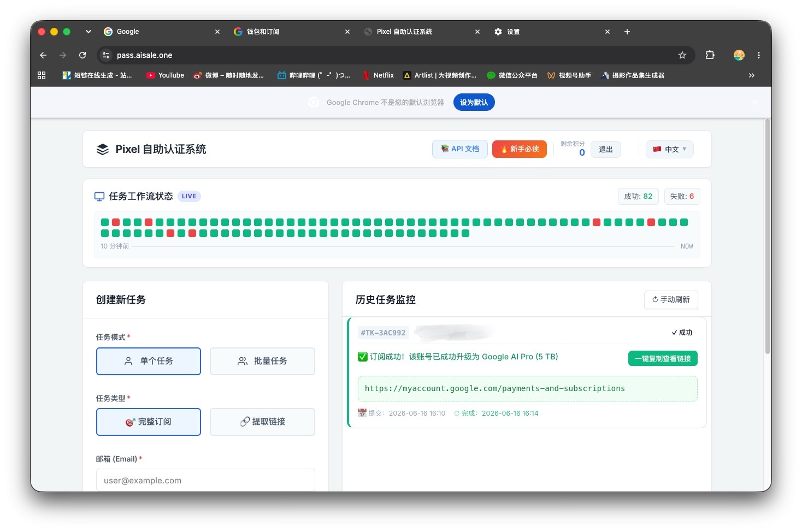Image resolution: width=802 pixels, height=532 pixels.
Task: Open the Chrome profile avatar
Action: [x=739, y=55]
